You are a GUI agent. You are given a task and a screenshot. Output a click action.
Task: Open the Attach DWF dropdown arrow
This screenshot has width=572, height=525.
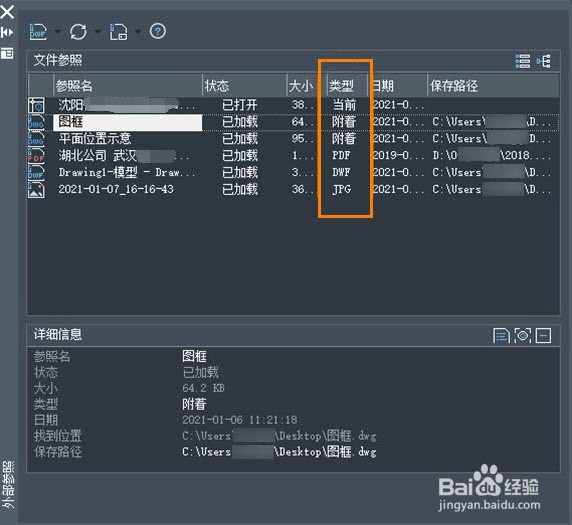[58, 32]
